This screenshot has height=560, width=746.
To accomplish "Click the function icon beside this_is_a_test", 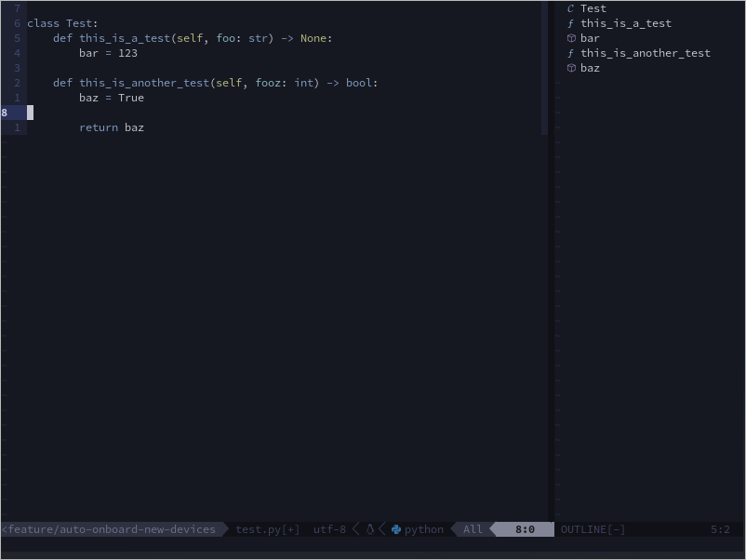I will (571, 23).
